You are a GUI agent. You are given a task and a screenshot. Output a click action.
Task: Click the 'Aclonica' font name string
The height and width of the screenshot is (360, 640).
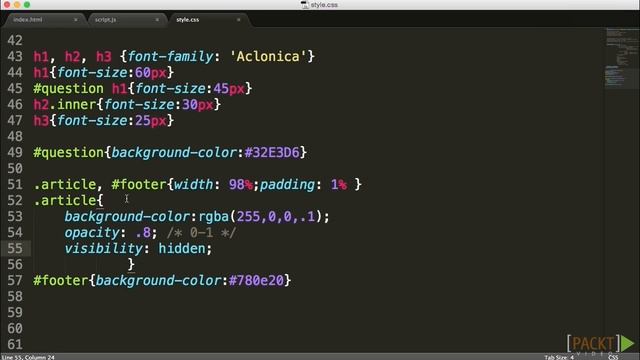coord(268,56)
